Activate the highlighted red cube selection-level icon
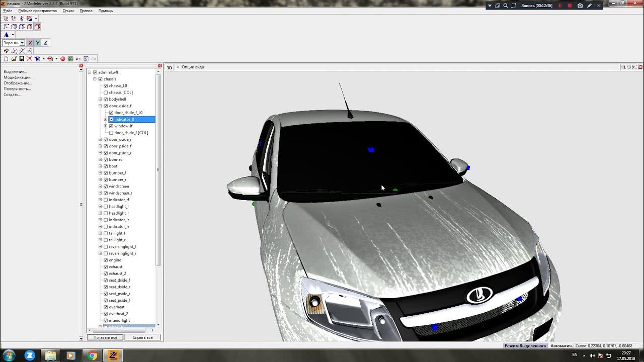The height and width of the screenshot is (362, 644). click(x=37, y=27)
